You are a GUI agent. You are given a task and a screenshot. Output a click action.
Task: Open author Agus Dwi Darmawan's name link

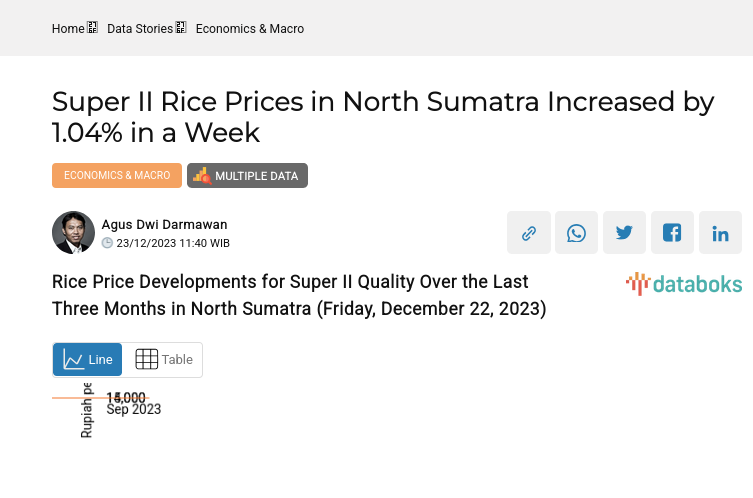point(165,225)
